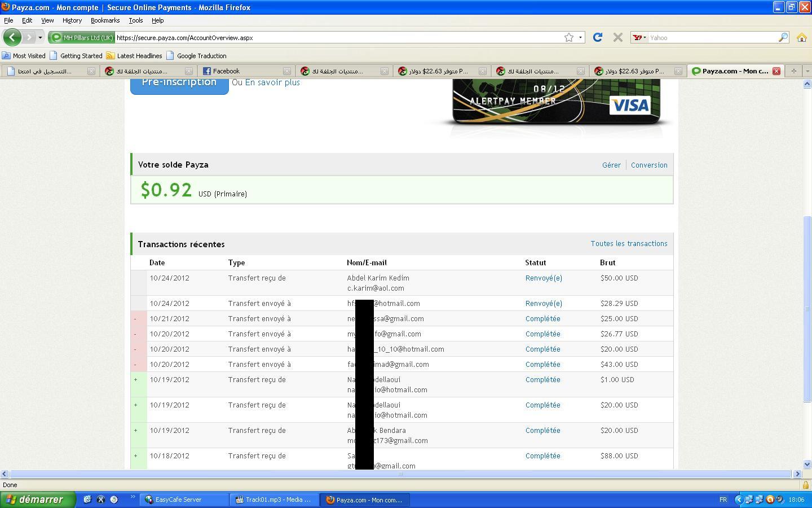Click the Yahoo search input field
This screenshot has width=812, height=508.
click(713, 37)
